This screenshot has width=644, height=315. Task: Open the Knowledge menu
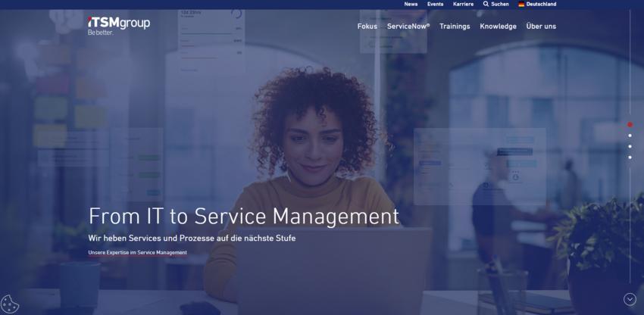tap(499, 27)
